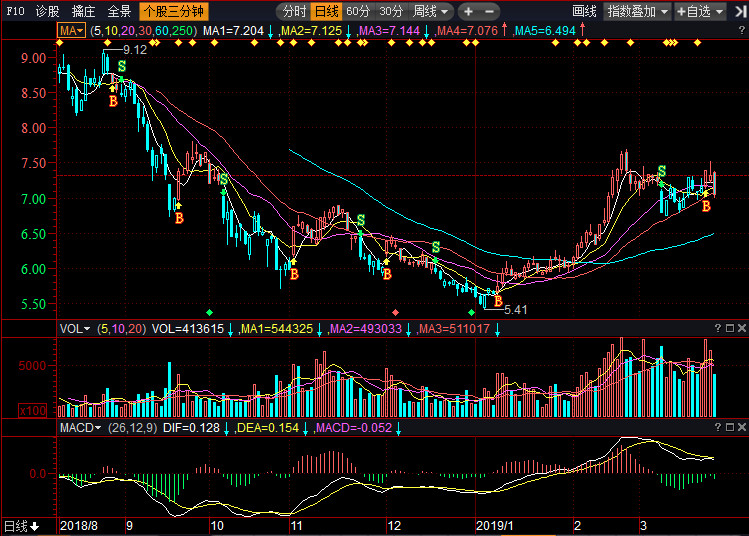Maximize the VOL indicator panel

[730, 328]
